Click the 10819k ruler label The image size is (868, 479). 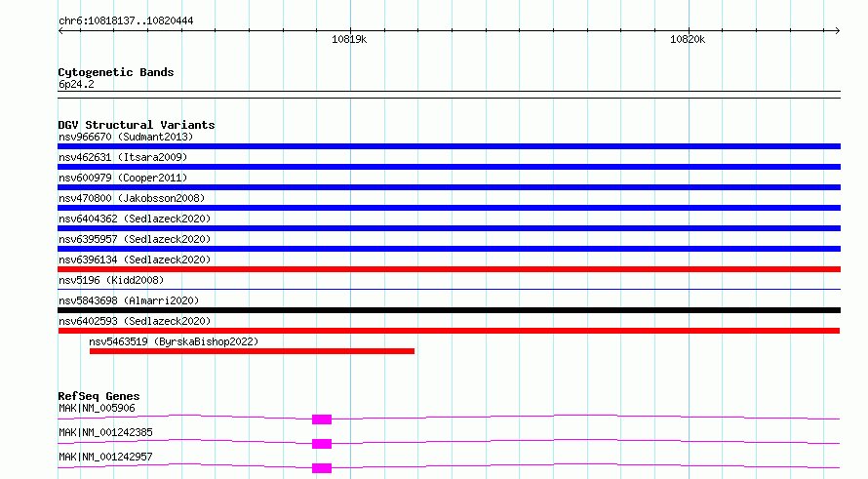(x=349, y=39)
